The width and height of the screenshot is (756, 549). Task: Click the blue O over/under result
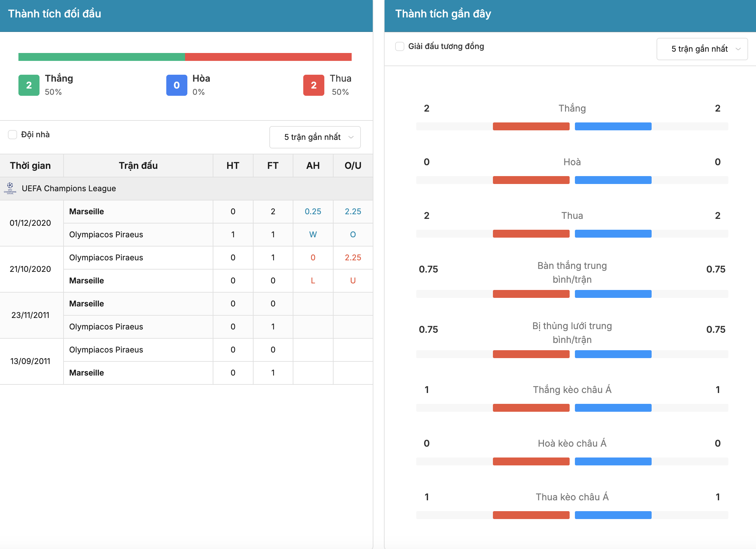click(353, 235)
